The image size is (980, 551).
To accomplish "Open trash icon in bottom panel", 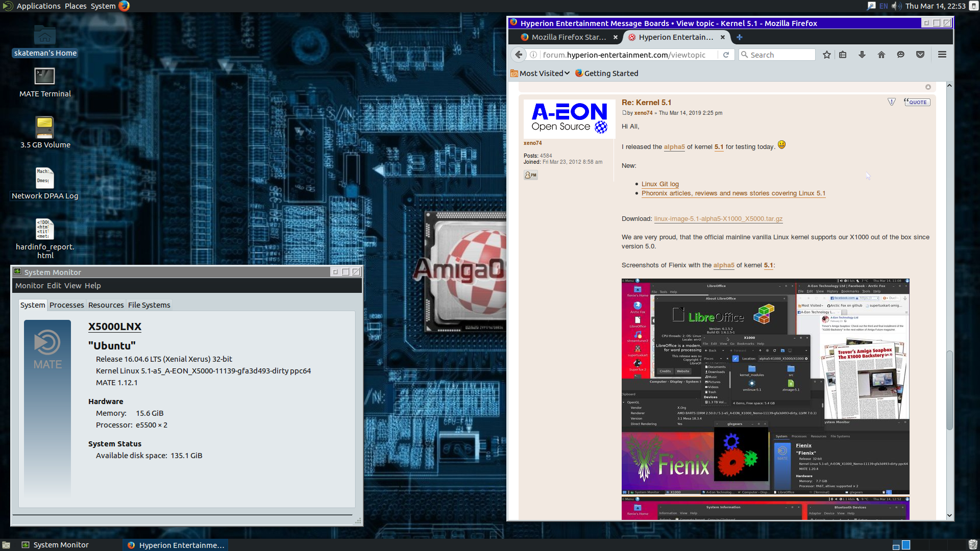I will (973, 545).
